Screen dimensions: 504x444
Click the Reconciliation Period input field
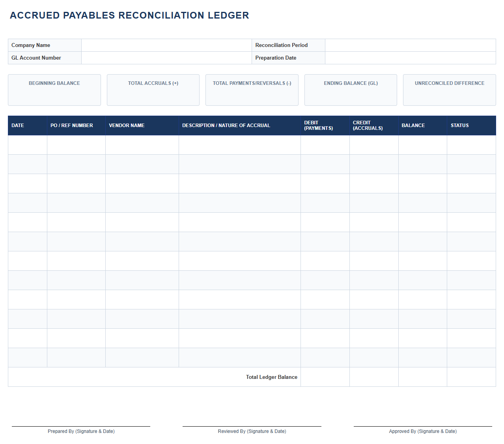point(410,45)
